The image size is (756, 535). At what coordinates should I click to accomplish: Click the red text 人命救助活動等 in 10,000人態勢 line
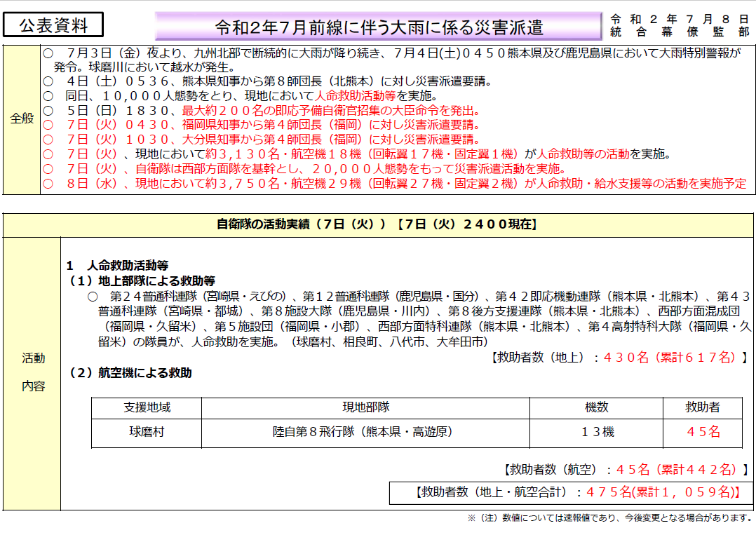[355, 96]
